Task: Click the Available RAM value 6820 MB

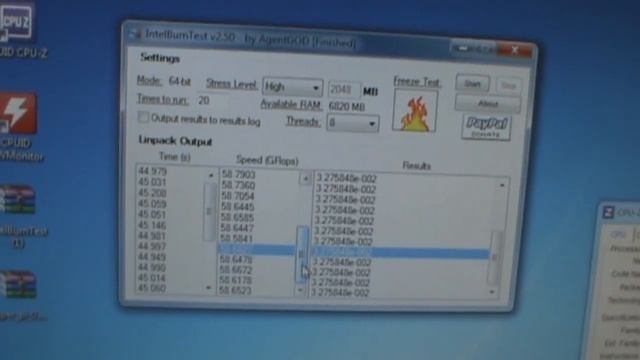Action: [x=347, y=107]
